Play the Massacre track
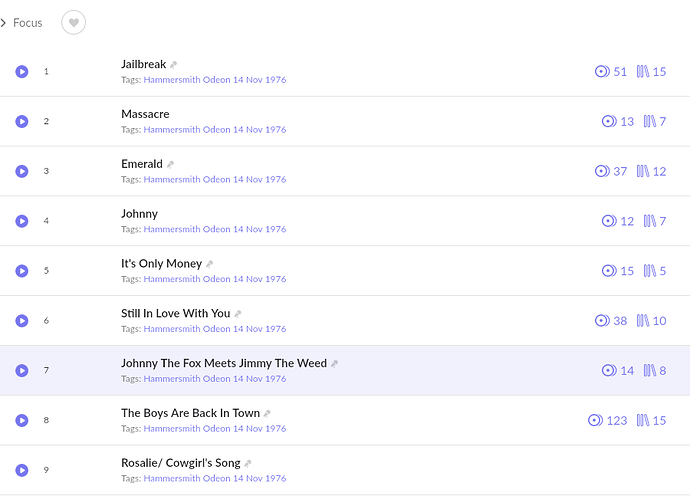Screen dimensions: 690x496 [22, 121]
